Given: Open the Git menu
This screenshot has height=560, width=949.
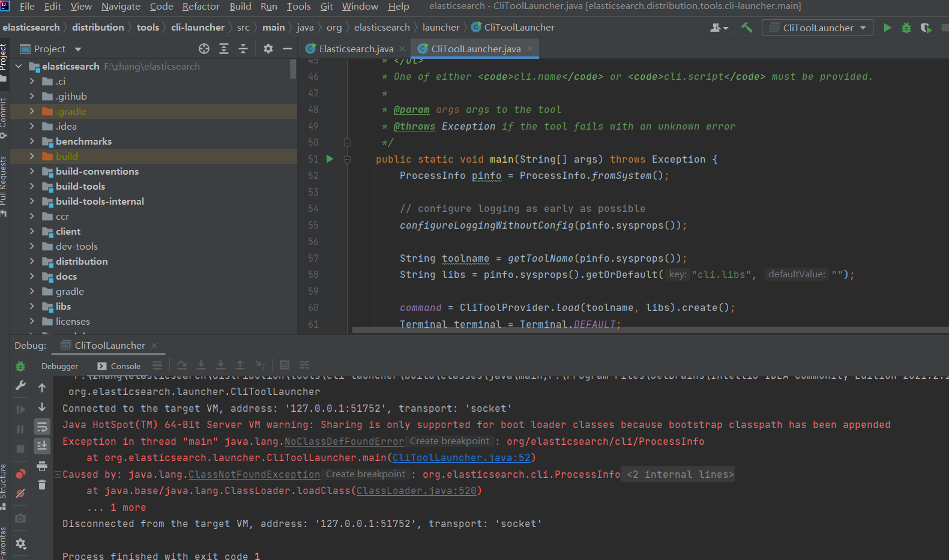Looking at the screenshot, I should point(327,7).
